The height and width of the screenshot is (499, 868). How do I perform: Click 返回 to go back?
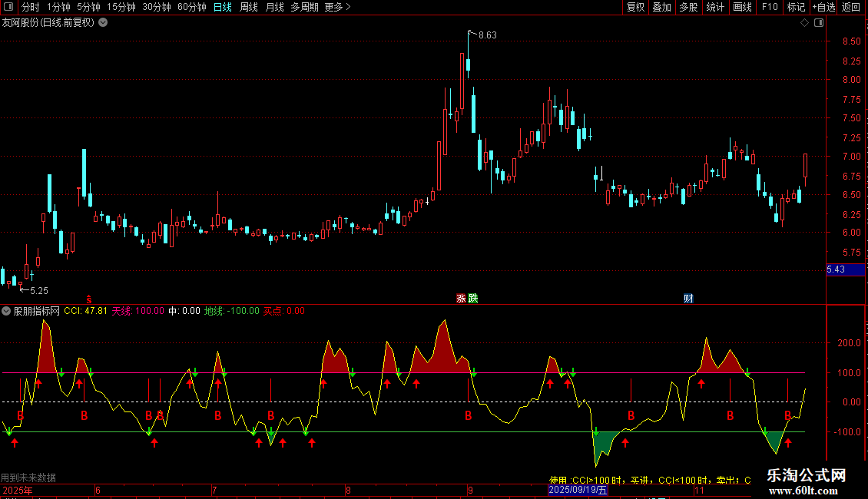point(851,7)
